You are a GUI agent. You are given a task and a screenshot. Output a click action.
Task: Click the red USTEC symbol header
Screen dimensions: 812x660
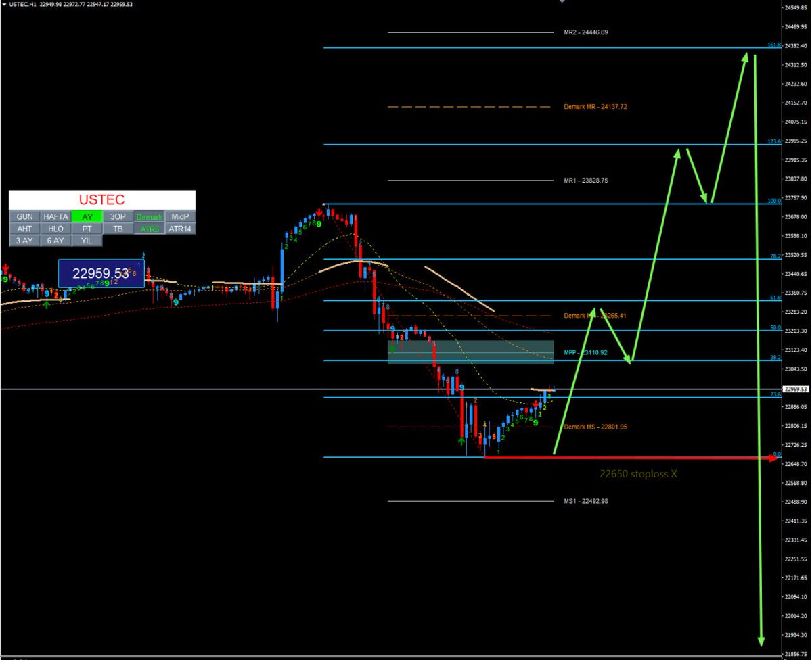point(102,200)
